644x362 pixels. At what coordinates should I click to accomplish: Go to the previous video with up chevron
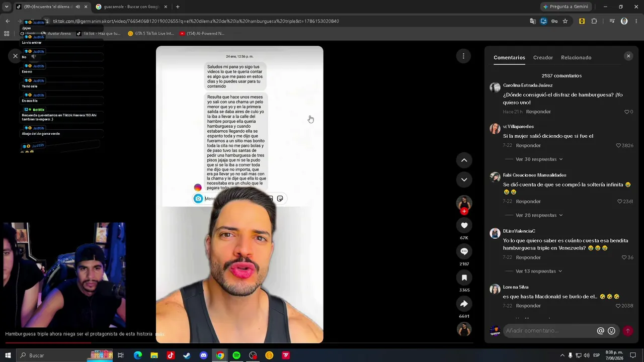tap(464, 160)
